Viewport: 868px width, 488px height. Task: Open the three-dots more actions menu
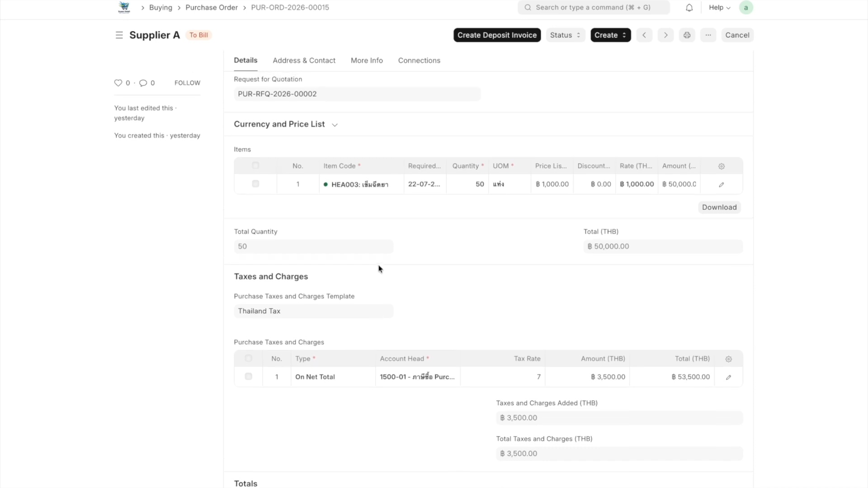(708, 35)
